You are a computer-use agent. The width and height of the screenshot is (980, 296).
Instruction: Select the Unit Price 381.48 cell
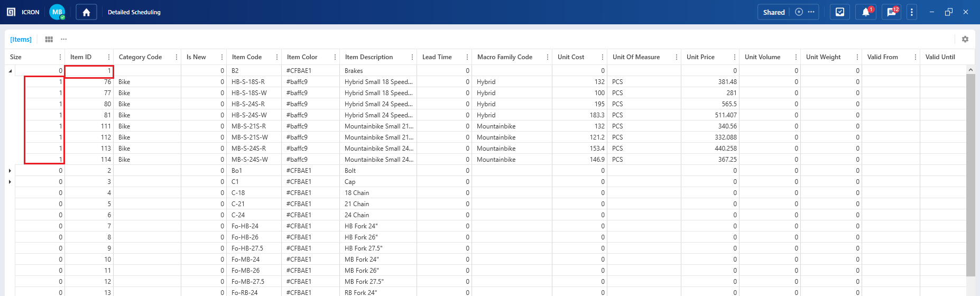[710, 82]
